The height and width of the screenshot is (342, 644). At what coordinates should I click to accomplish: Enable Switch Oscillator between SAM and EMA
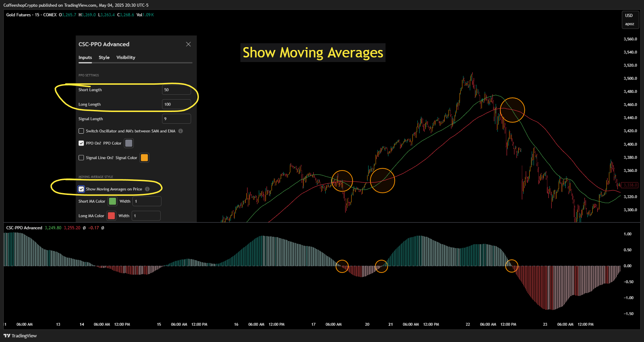coord(81,131)
